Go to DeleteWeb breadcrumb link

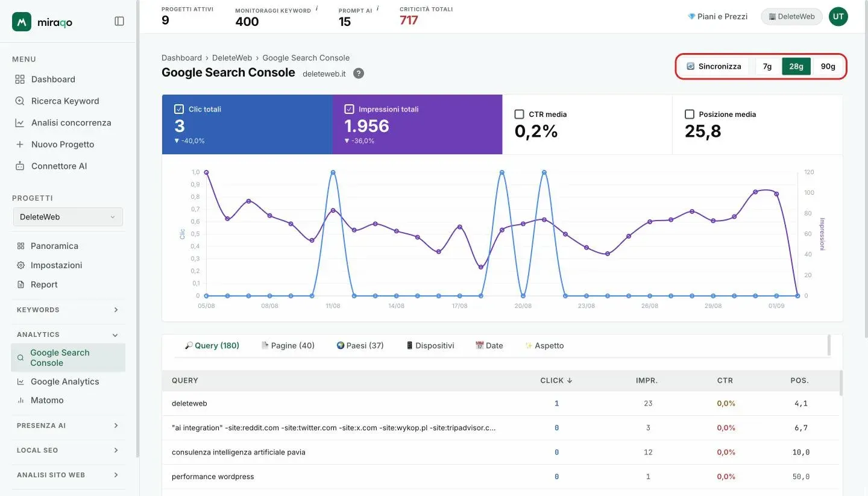(232, 58)
